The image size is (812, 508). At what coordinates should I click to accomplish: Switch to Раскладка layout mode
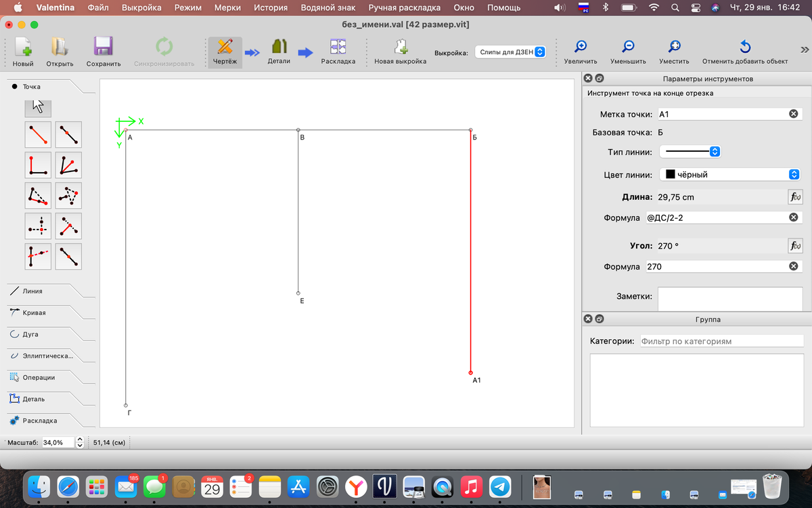click(338, 52)
